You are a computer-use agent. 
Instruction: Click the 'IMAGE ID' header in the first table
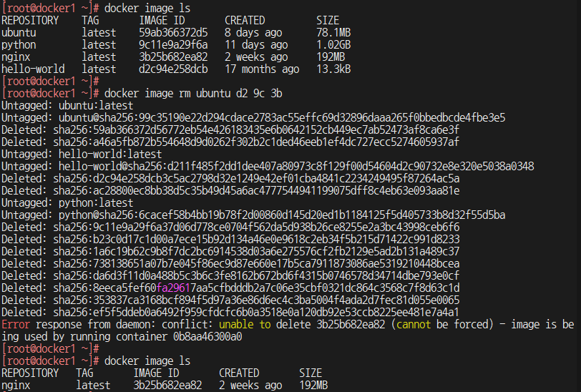[x=162, y=20]
